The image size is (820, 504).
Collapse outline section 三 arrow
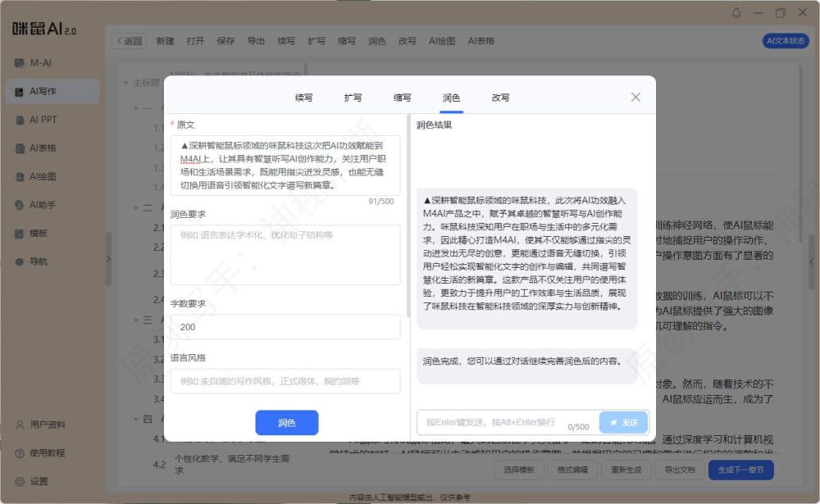click(x=136, y=320)
